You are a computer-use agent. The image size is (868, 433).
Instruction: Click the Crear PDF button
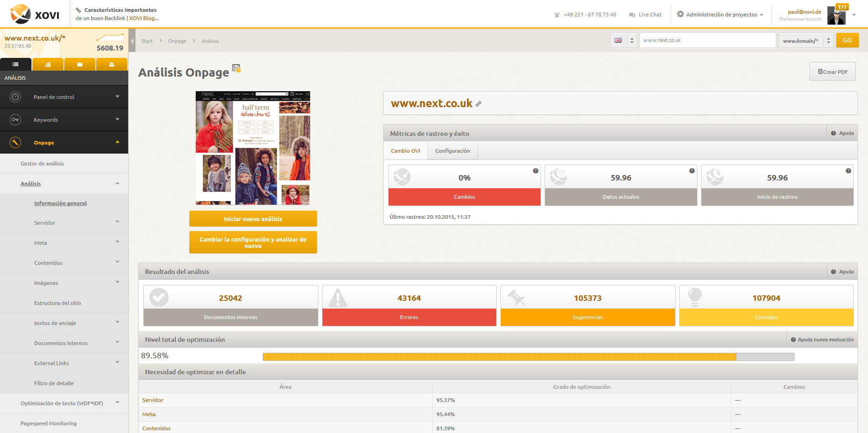[832, 72]
